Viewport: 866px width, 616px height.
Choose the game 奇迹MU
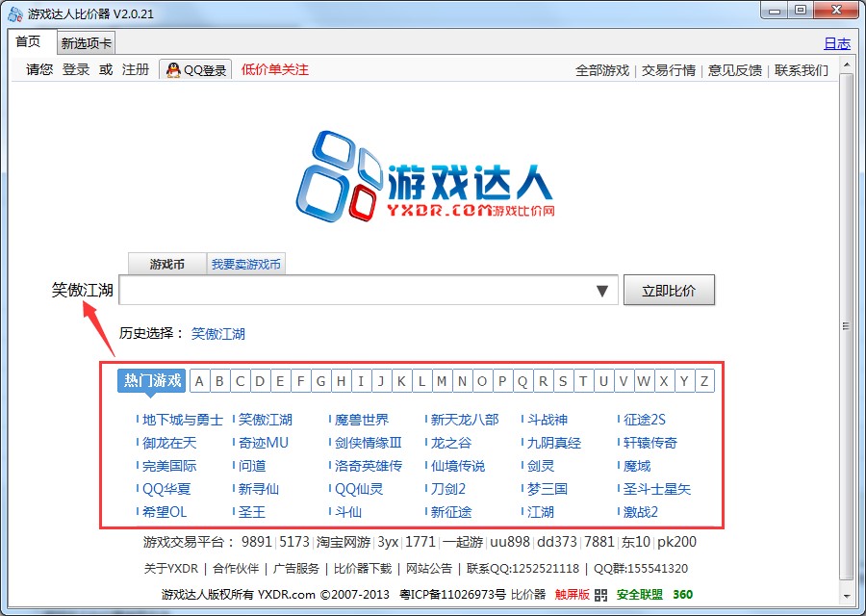(264, 443)
